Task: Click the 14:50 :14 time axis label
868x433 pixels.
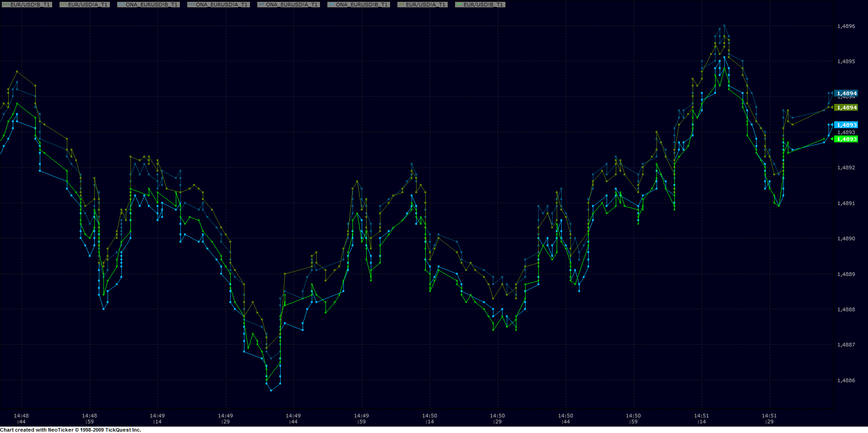Action: 429,418
